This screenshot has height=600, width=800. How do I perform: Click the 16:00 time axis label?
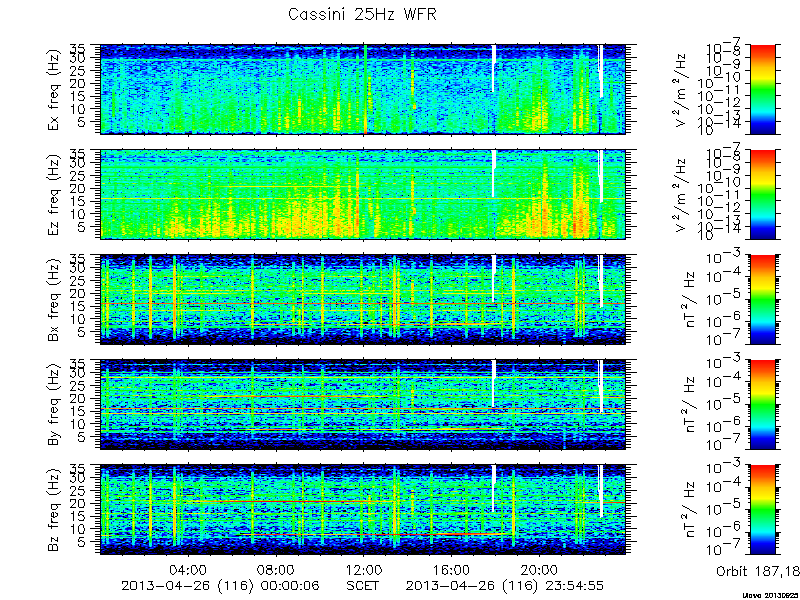[452, 570]
